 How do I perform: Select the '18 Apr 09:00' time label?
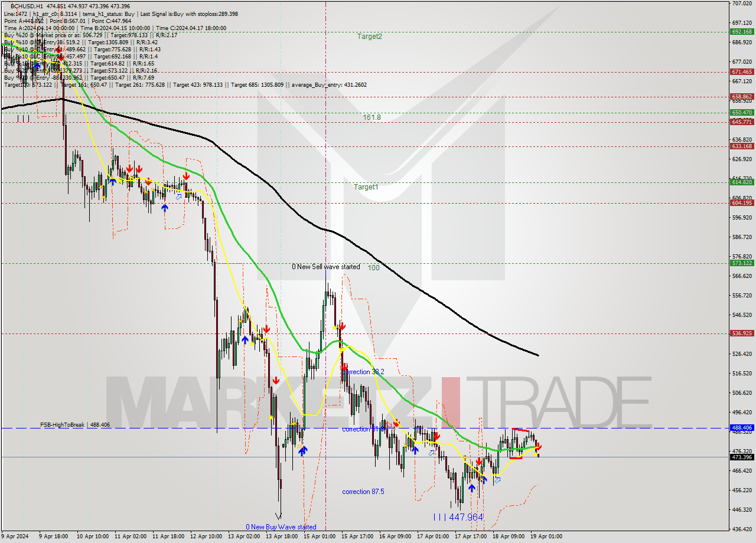tap(509, 537)
